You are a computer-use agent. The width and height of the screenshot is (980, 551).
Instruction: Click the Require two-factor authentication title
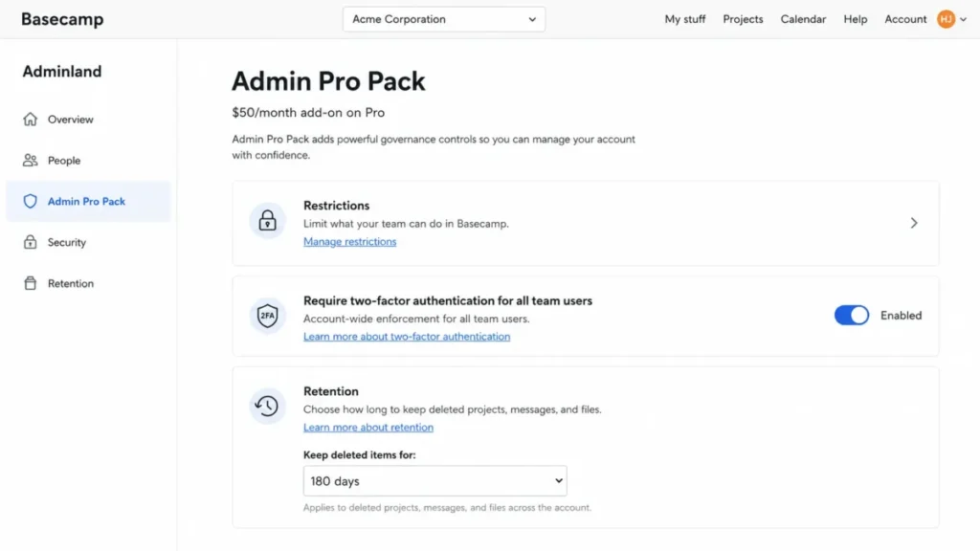click(x=448, y=300)
